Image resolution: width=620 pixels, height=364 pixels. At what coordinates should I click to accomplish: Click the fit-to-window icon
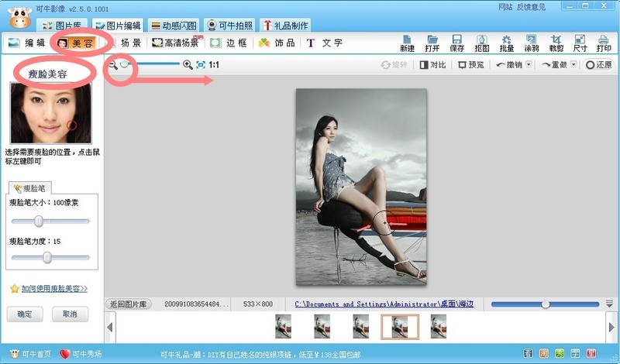pyautogui.click(x=201, y=65)
